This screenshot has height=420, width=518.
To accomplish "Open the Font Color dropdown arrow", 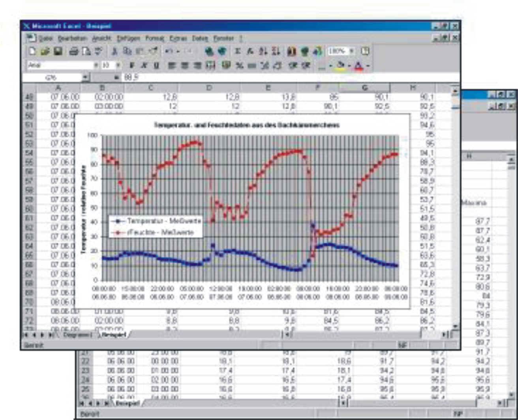I will (x=368, y=65).
